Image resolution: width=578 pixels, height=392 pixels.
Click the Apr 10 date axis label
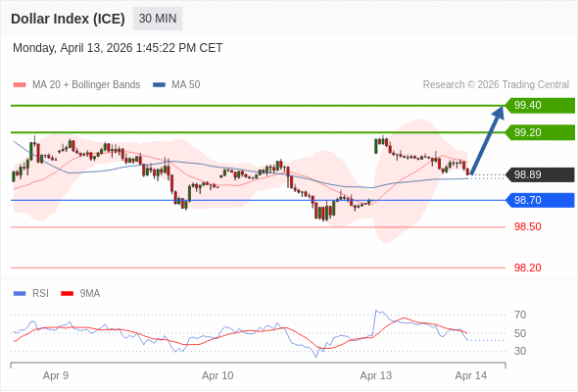[x=217, y=375]
